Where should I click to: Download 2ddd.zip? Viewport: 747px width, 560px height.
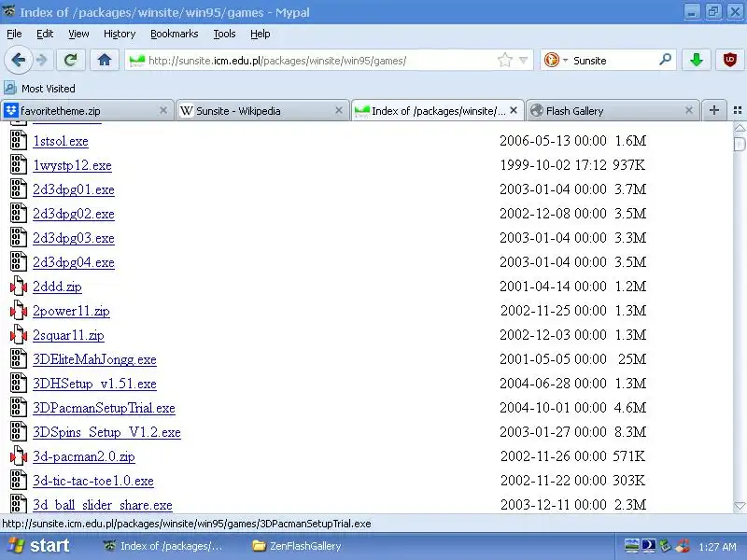click(57, 287)
